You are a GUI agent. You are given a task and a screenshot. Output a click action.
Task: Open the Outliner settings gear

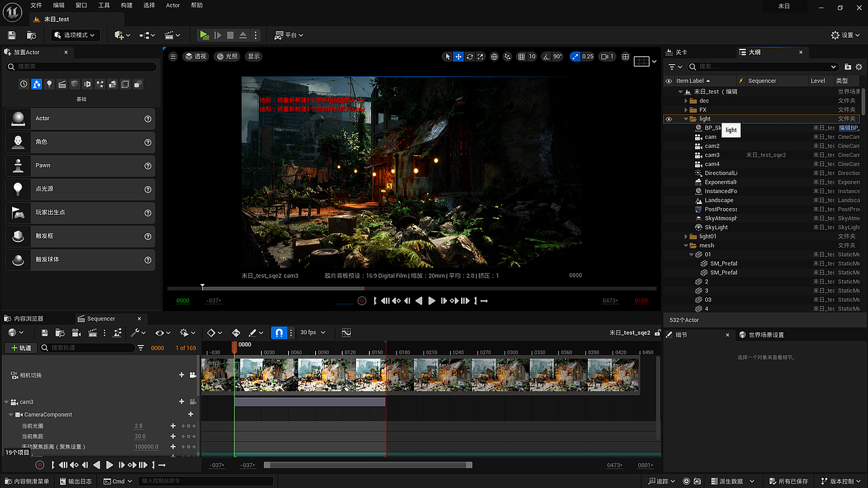pos(858,66)
